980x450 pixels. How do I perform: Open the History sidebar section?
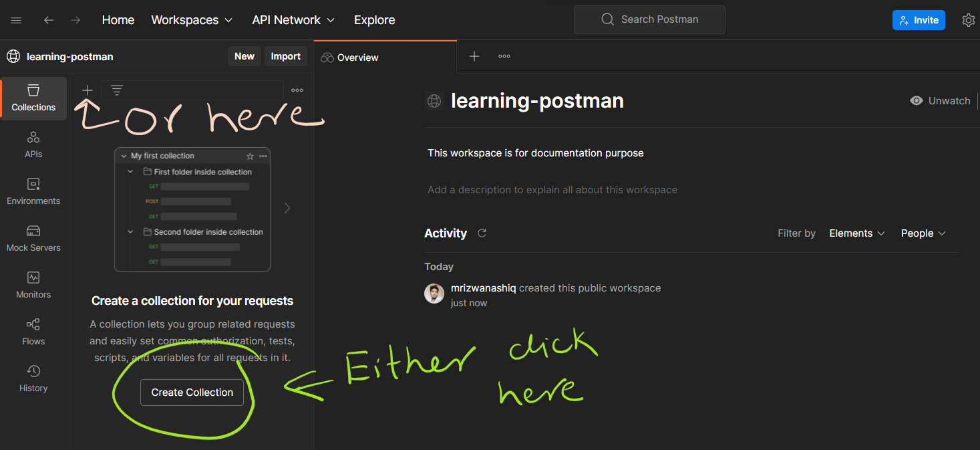coord(33,378)
